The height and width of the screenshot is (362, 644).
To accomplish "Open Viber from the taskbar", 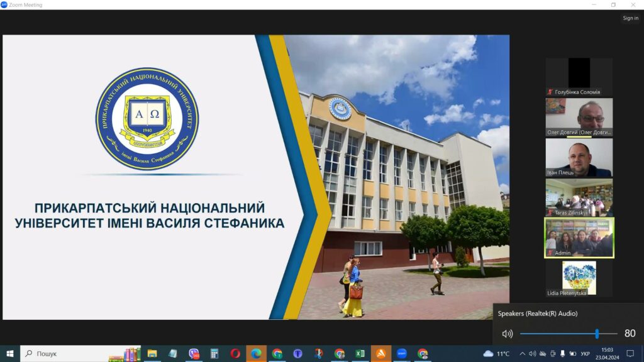I will 194,354.
